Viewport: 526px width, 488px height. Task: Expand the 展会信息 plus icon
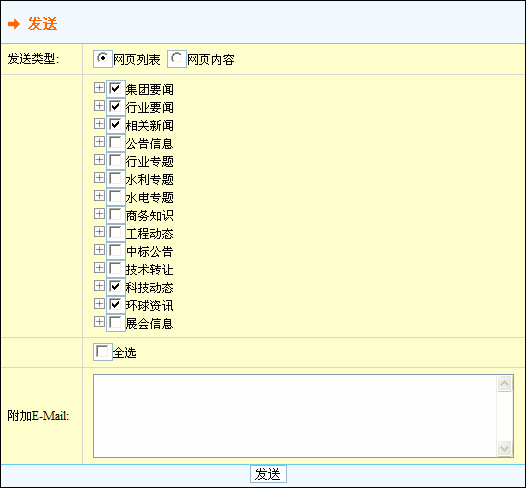point(99,322)
